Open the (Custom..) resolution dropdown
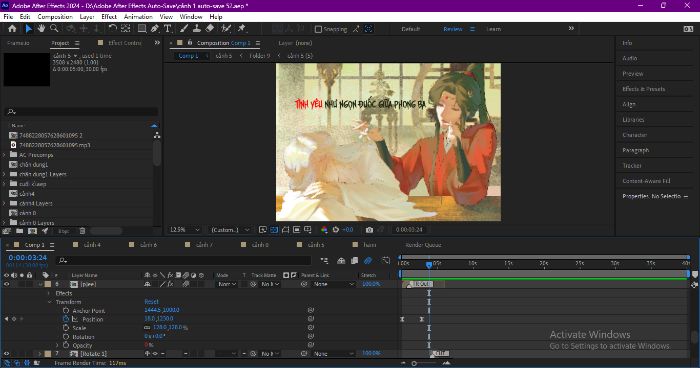The image size is (700, 368). [x=230, y=230]
